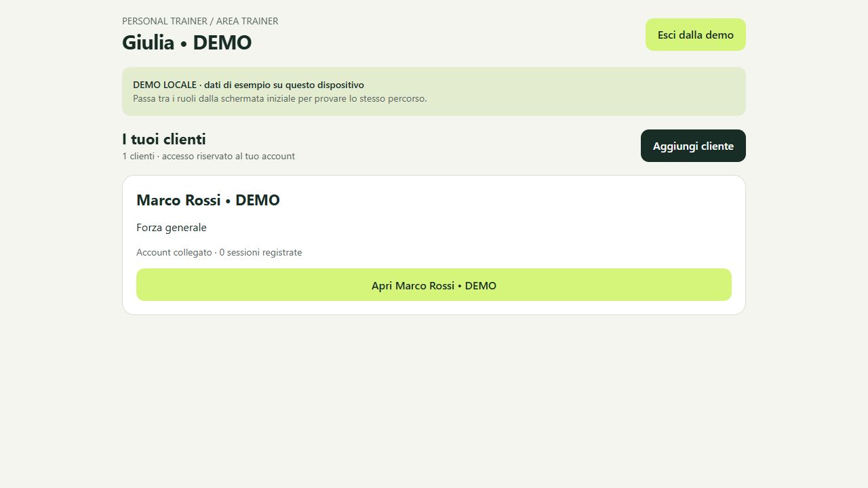Click the Giulia • DEMO page title

pyautogui.click(x=186, y=42)
